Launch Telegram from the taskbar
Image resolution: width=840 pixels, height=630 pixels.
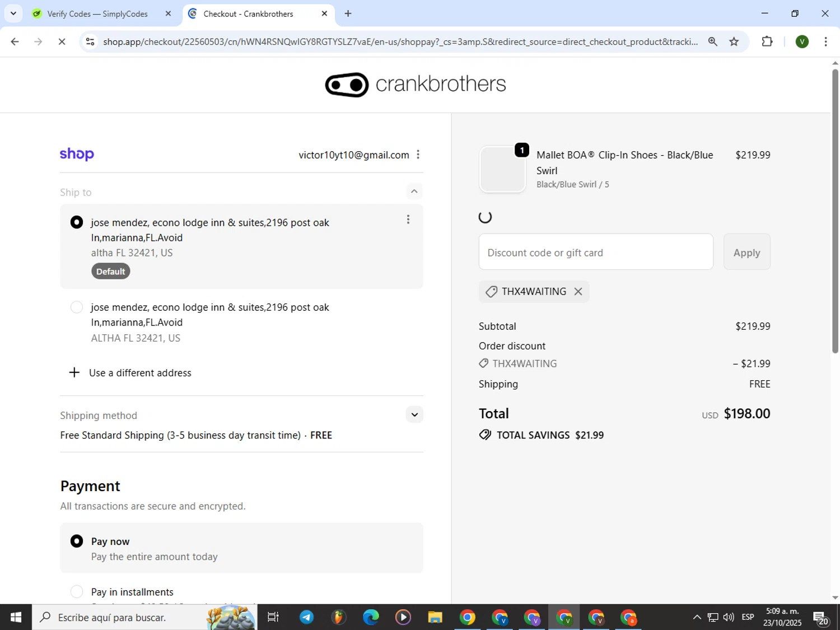click(x=306, y=617)
